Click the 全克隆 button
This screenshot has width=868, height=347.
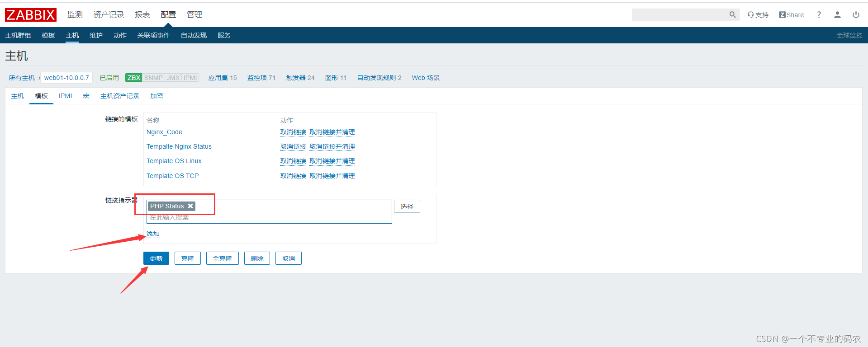pos(223,258)
